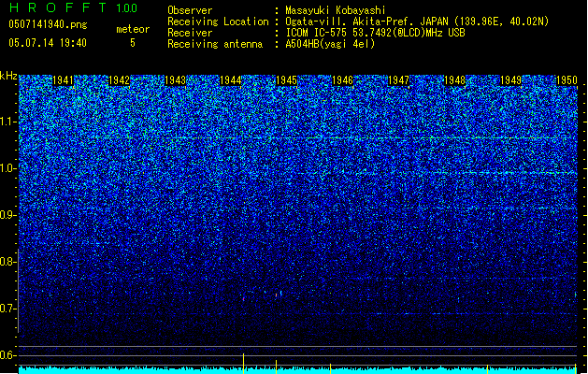This screenshot has height=374, width=588.
Task: Click the date stamp 05.07.14 19:40
Action: click(x=48, y=43)
